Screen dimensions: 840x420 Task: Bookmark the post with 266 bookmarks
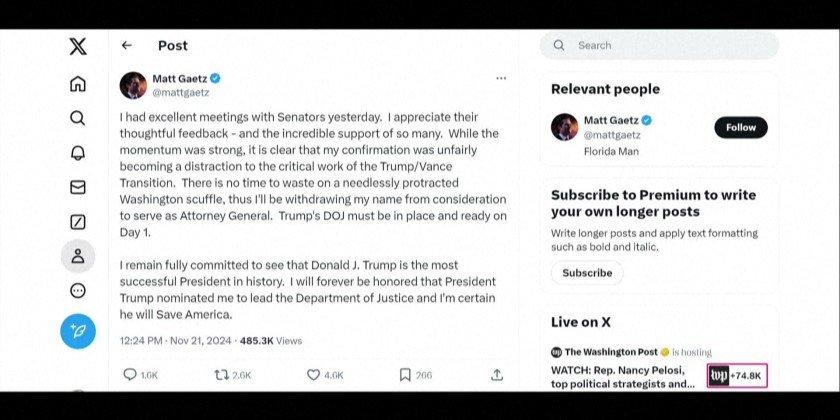405,375
